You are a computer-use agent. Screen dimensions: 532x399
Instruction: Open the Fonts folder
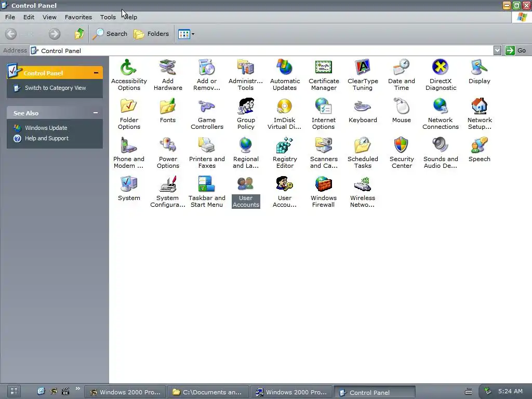168,111
